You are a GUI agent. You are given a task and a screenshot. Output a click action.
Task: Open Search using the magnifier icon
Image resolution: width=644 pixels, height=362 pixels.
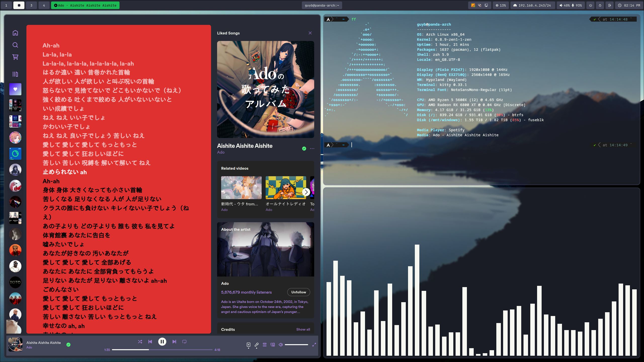pos(15,45)
